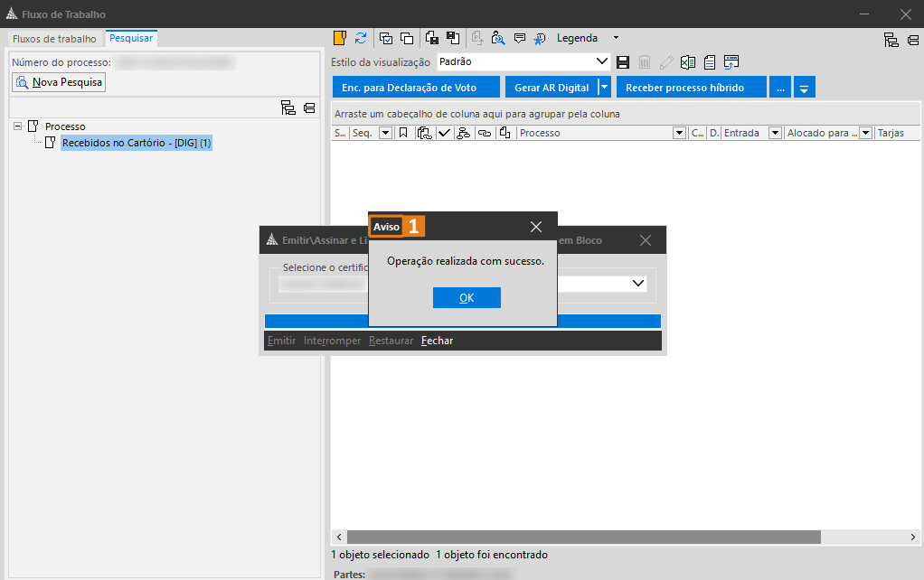Image resolution: width=924 pixels, height=580 pixels.
Task: Click the Seq. column header
Action: pos(363,133)
